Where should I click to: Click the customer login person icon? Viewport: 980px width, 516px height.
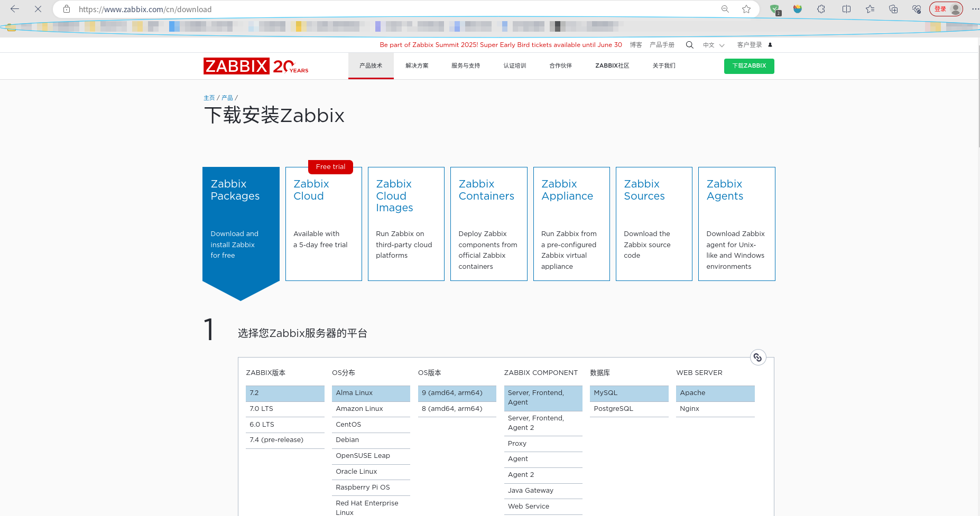pos(770,45)
